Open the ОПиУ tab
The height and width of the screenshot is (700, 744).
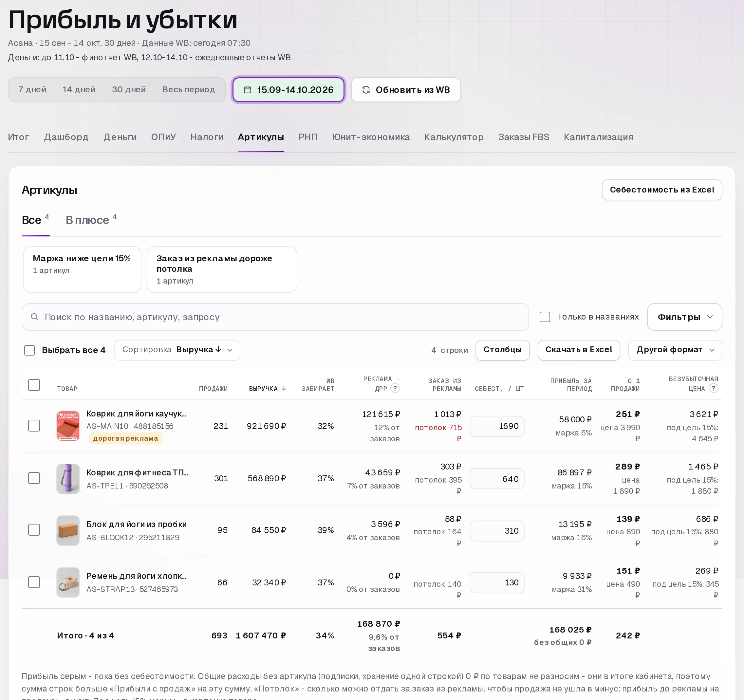(x=163, y=137)
